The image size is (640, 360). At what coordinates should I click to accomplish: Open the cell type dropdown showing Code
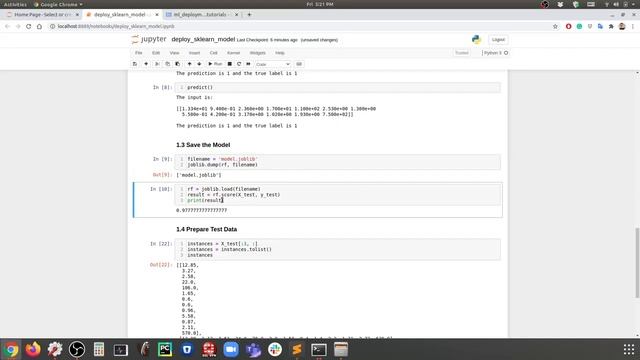pos(273,64)
